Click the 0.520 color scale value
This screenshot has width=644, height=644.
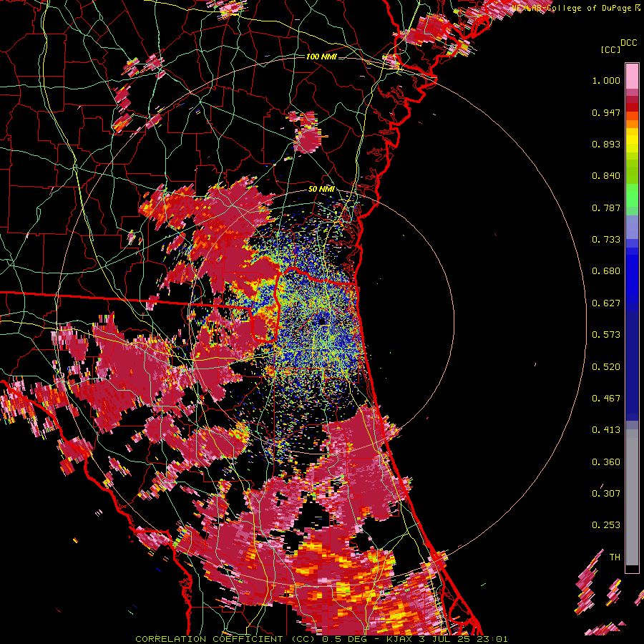606,367
